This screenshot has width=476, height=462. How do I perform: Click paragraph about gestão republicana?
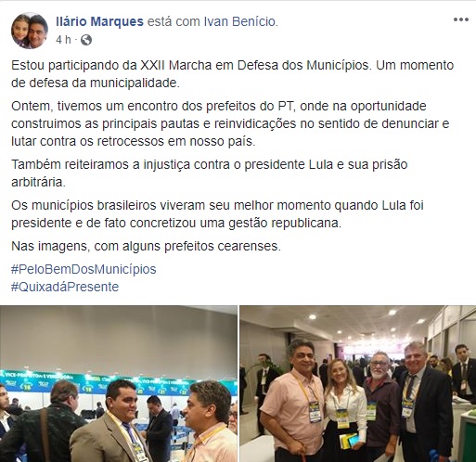pos(217,214)
